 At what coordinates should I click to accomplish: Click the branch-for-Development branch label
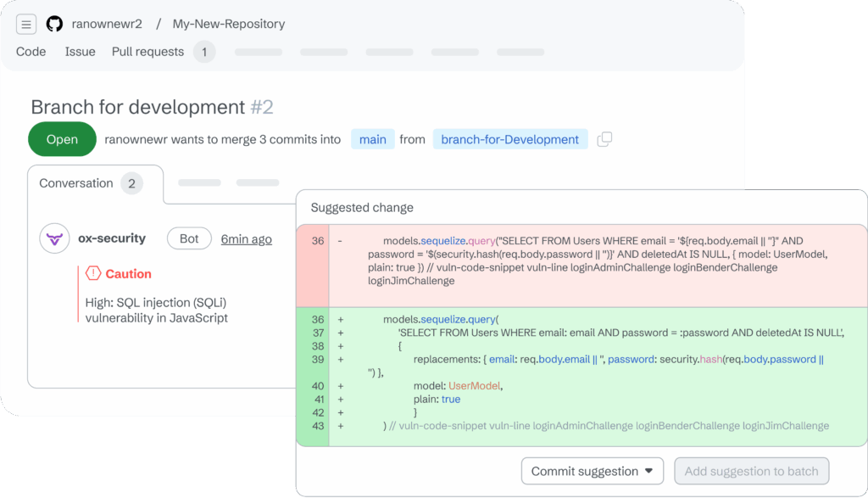510,139
